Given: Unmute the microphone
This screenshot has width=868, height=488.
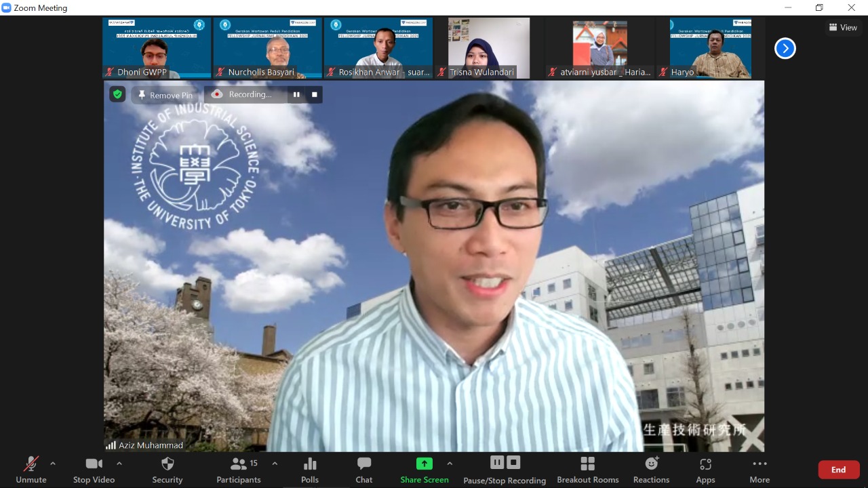Looking at the screenshot, I should tap(31, 469).
